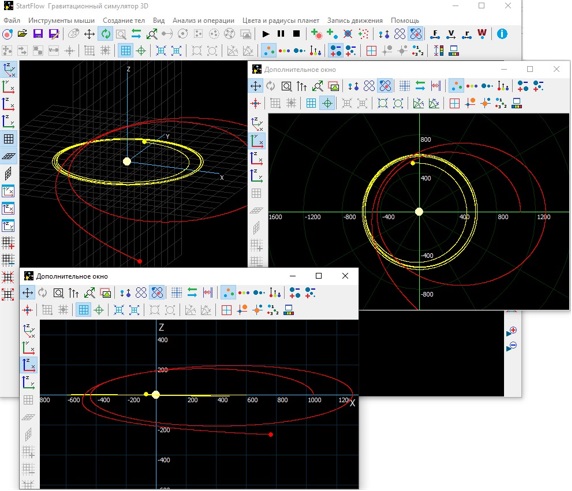Toggle the blue grid display in main toolbar
Image resolution: width=572 pixels, height=491 pixels.
click(125, 51)
